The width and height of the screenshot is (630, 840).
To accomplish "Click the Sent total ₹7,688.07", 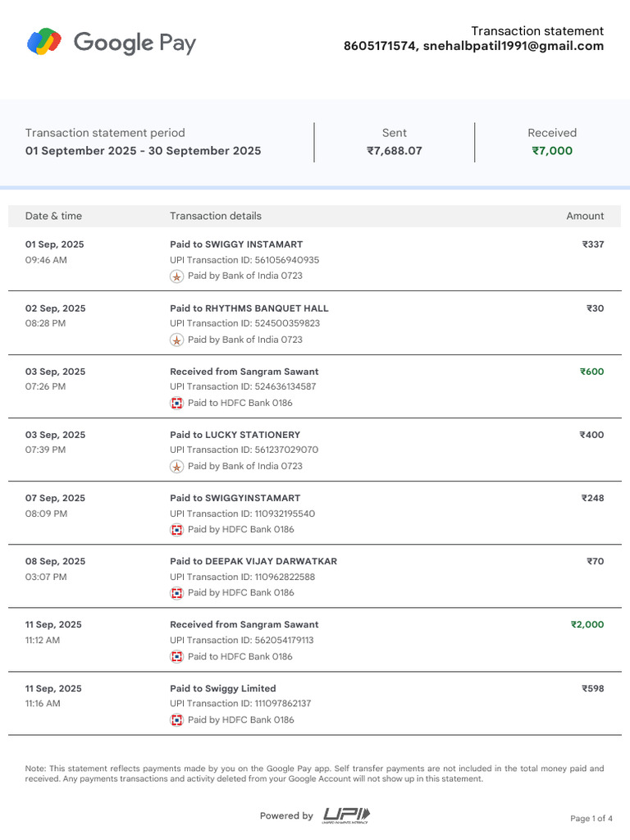I will pos(395,151).
